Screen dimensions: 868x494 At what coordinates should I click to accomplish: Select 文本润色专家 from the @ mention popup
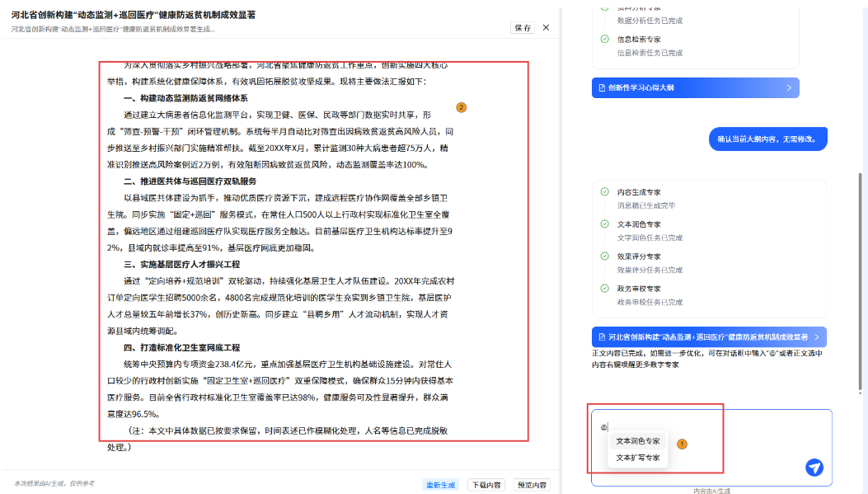[x=638, y=441]
